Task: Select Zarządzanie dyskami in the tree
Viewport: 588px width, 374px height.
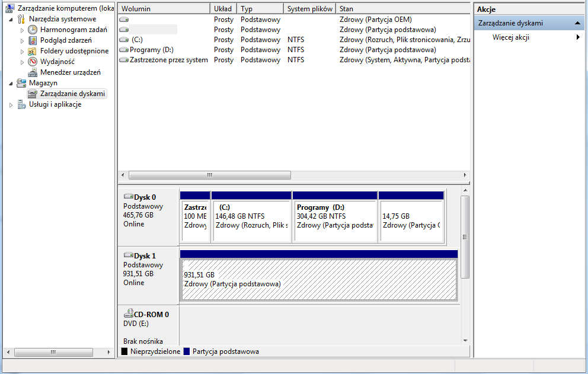Action: (72, 94)
